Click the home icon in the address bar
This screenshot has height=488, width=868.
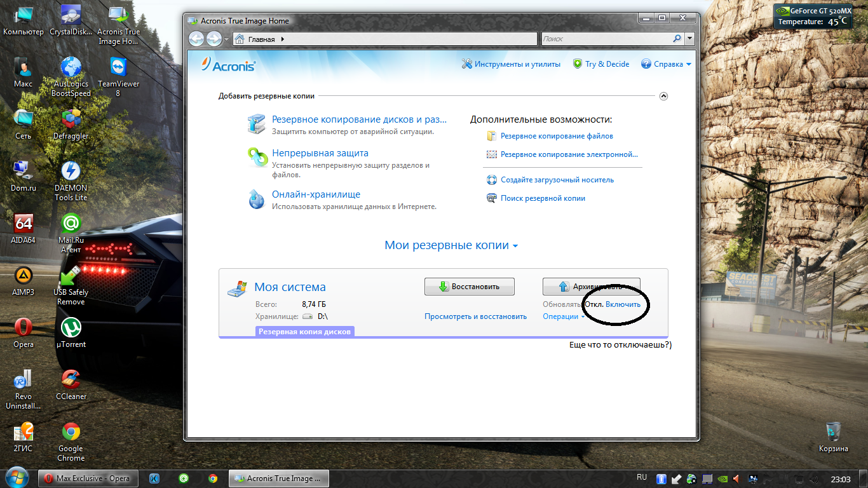(x=240, y=39)
